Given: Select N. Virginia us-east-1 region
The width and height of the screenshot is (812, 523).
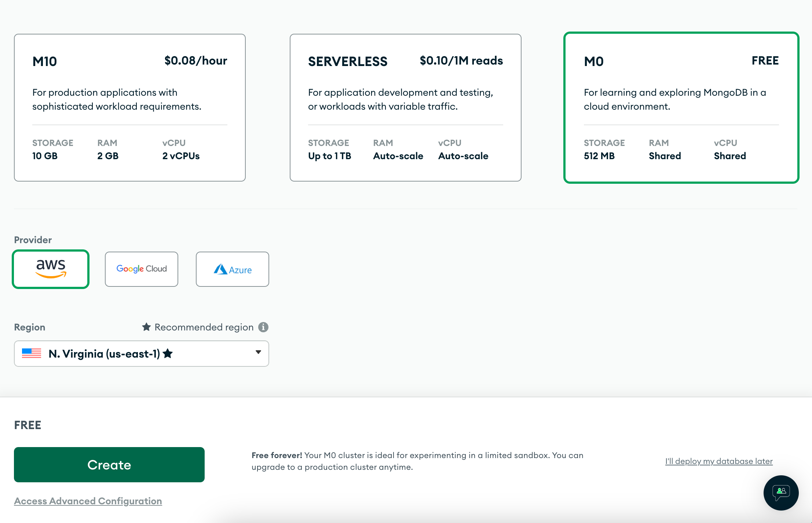Looking at the screenshot, I should point(141,353).
